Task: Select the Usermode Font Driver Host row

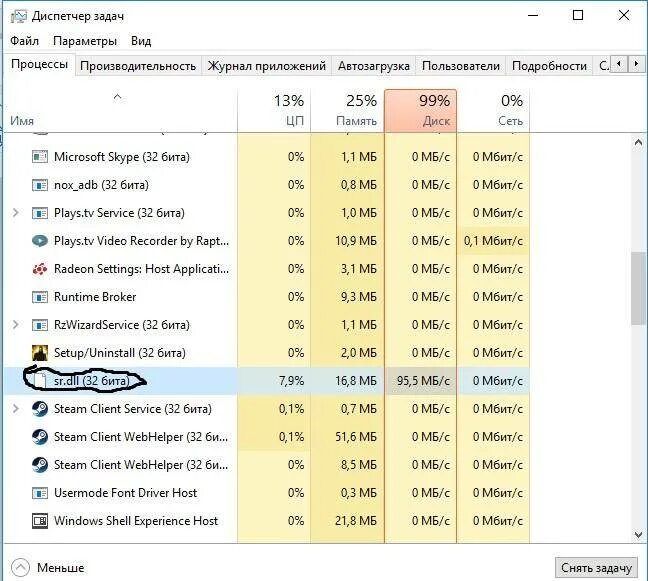Action: (x=267, y=493)
